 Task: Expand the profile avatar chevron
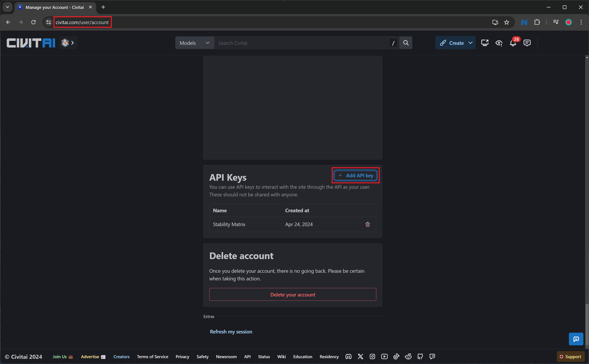click(72, 43)
